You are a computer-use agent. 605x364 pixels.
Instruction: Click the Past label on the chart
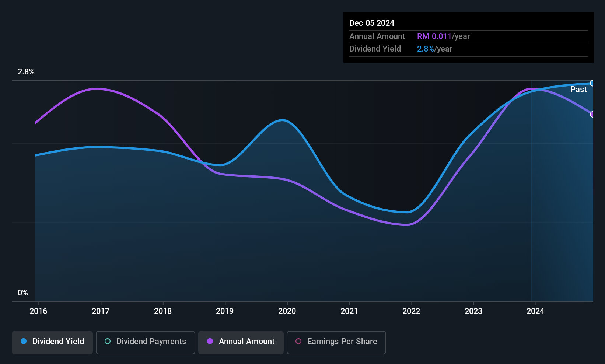click(x=578, y=90)
